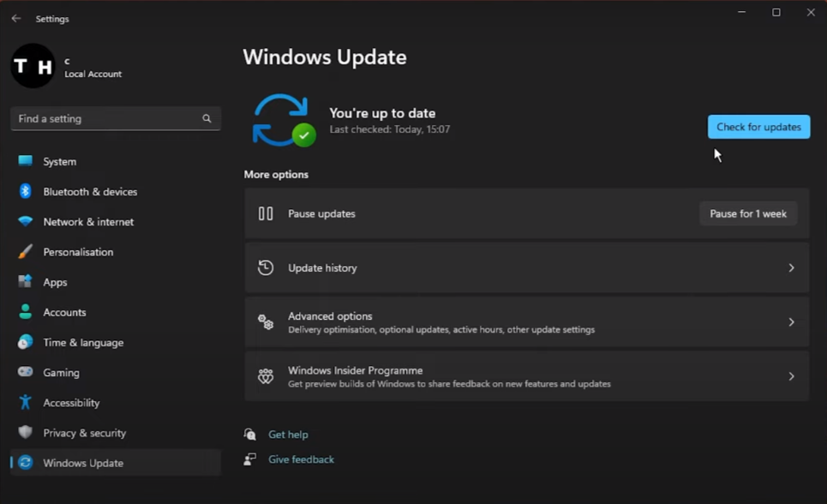Click the Time & language globe icon
Screen dimensions: 827x504
(x=26, y=342)
